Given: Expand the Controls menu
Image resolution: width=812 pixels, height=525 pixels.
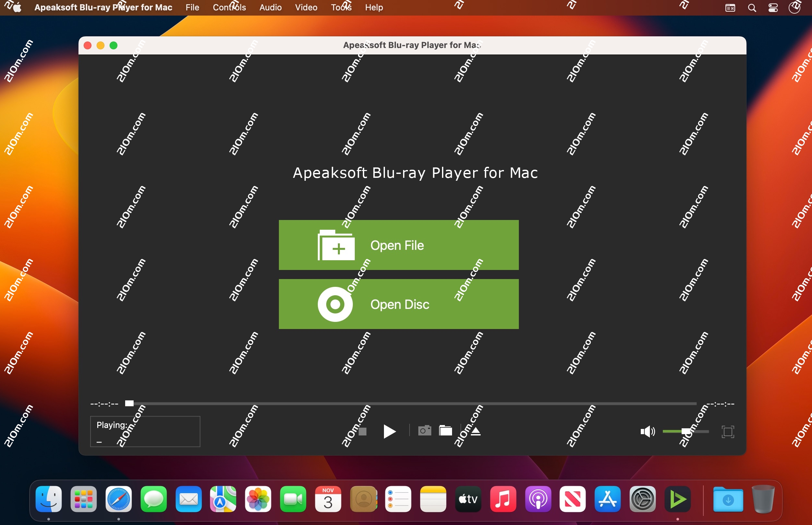Looking at the screenshot, I should tap(229, 7).
